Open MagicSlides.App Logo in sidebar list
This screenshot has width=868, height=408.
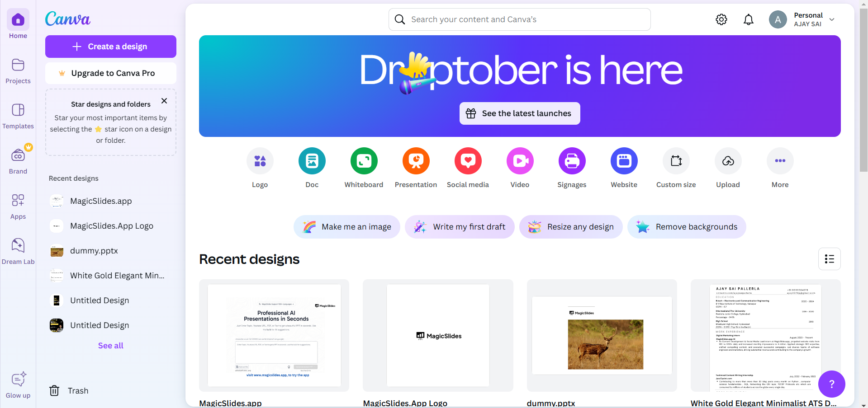click(x=111, y=226)
